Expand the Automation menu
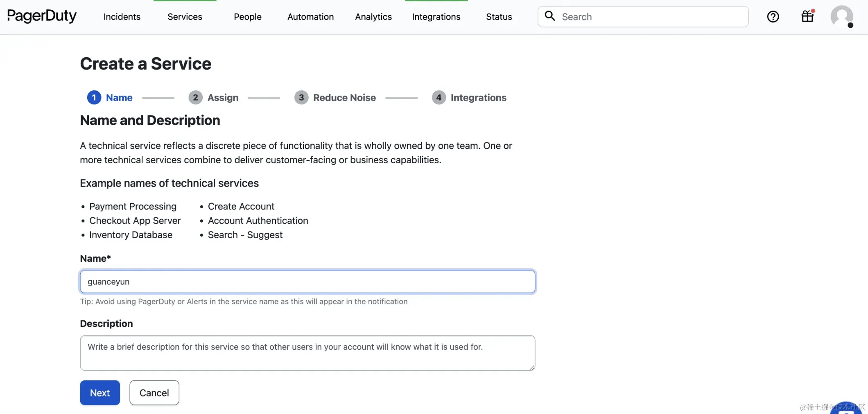868x414 pixels. (x=310, y=17)
